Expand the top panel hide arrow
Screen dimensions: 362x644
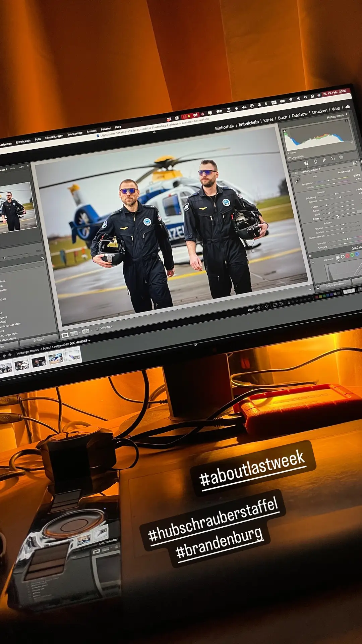[154, 132]
